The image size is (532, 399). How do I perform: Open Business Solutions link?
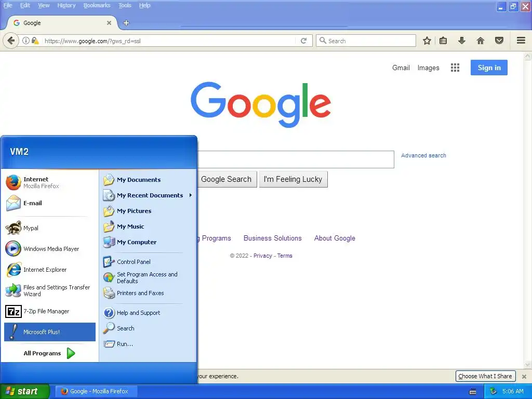click(x=272, y=238)
